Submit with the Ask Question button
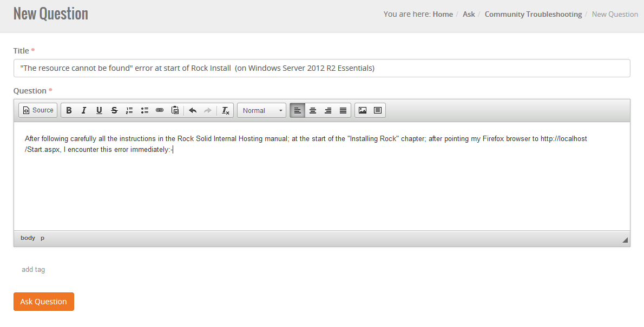The height and width of the screenshot is (327, 644). click(x=43, y=302)
